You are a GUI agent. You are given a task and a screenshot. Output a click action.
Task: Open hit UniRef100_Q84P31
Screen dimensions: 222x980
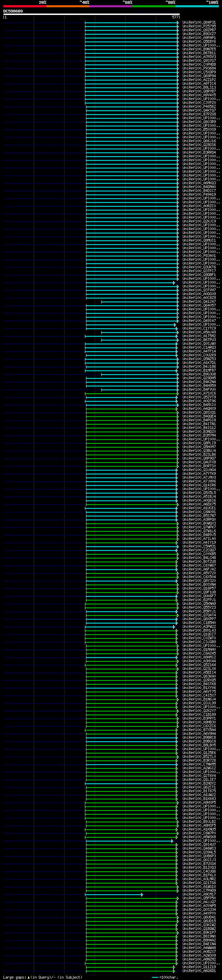pyautogui.click(x=199, y=23)
